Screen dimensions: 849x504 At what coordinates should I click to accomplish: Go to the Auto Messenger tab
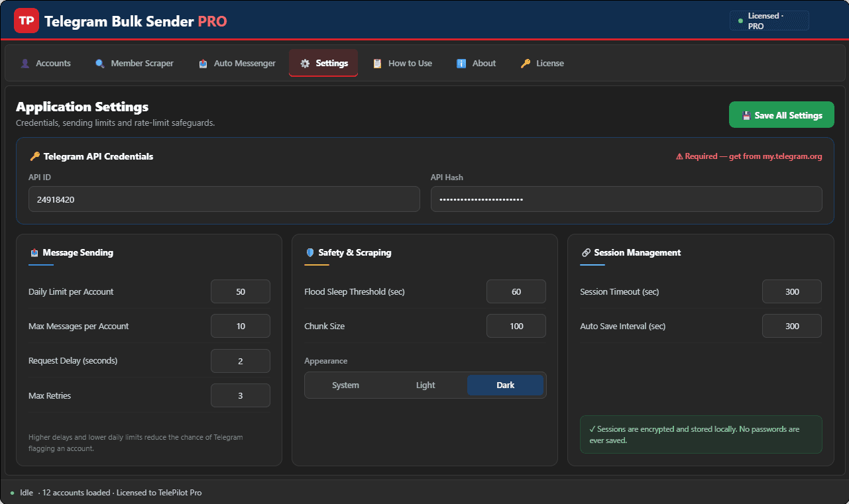point(237,64)
